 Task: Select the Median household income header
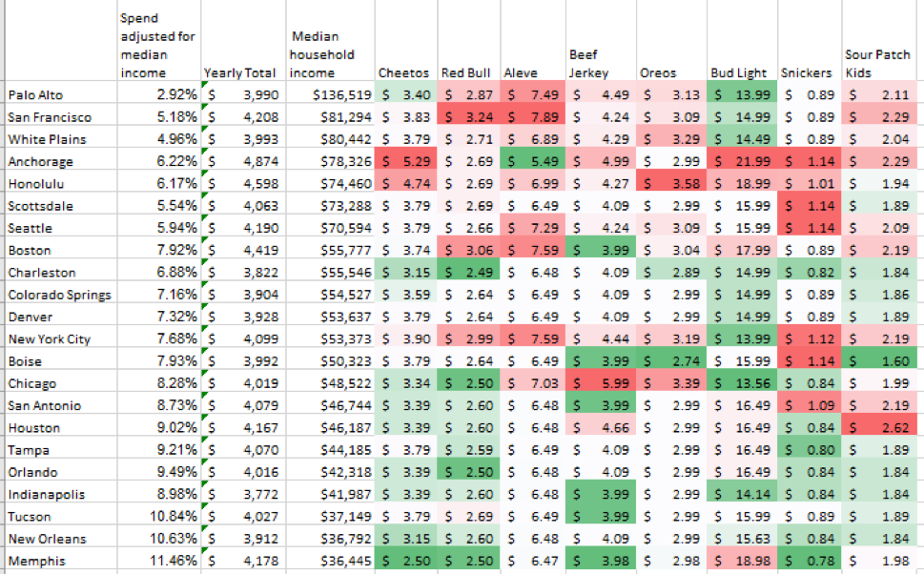[x=331, y=41]
